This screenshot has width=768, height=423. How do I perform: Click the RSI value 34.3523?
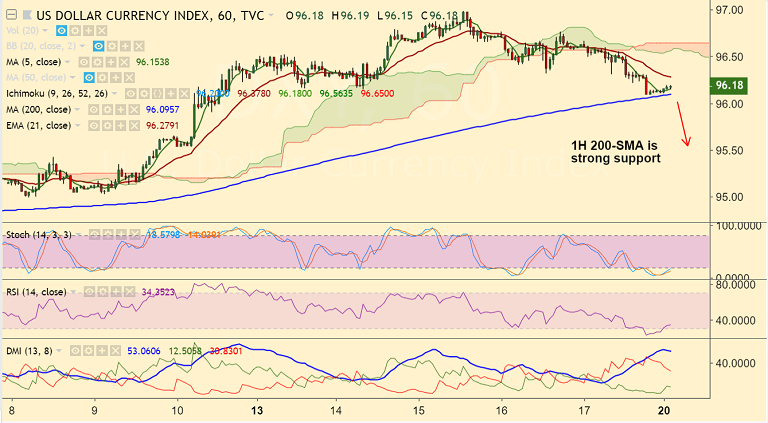pos(158,292)
